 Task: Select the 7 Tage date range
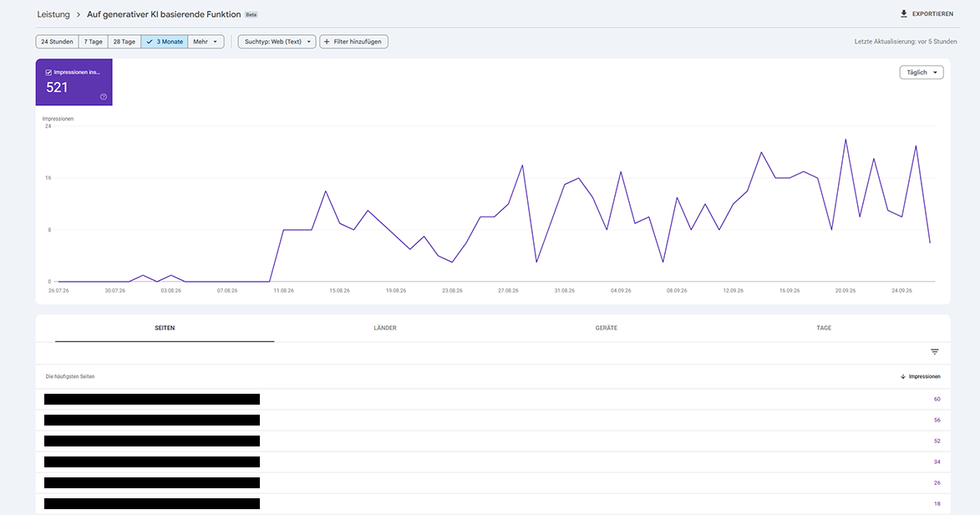click(93, 42)
